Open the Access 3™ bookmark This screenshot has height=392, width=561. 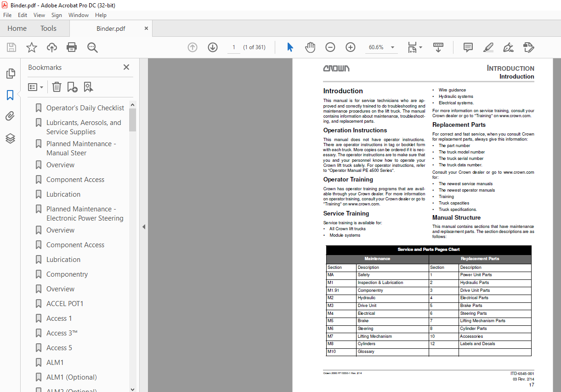pos(62,333)
